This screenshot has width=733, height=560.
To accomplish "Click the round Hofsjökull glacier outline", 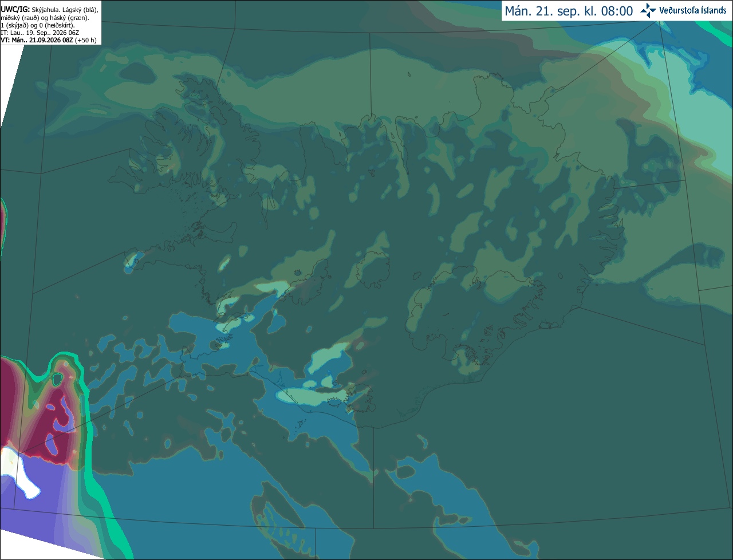I will 373,269.
